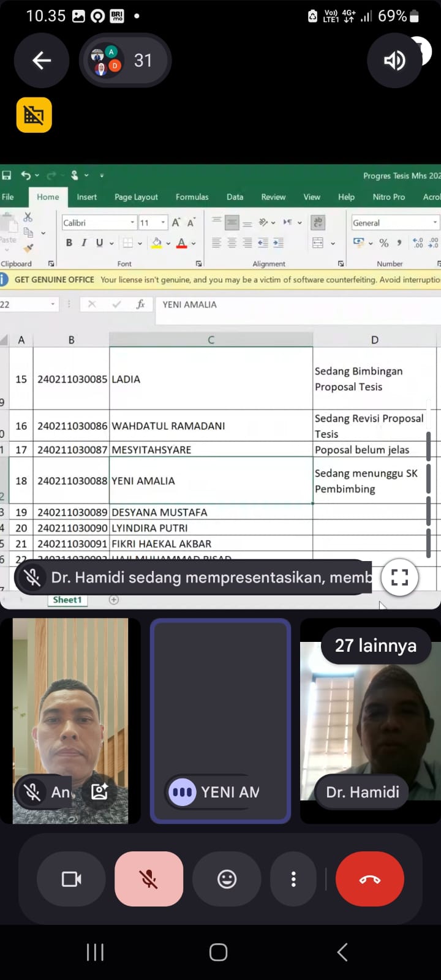Apply the red Font Color A
The height and width of the screenshot is (980, 441).
[182, 243]
